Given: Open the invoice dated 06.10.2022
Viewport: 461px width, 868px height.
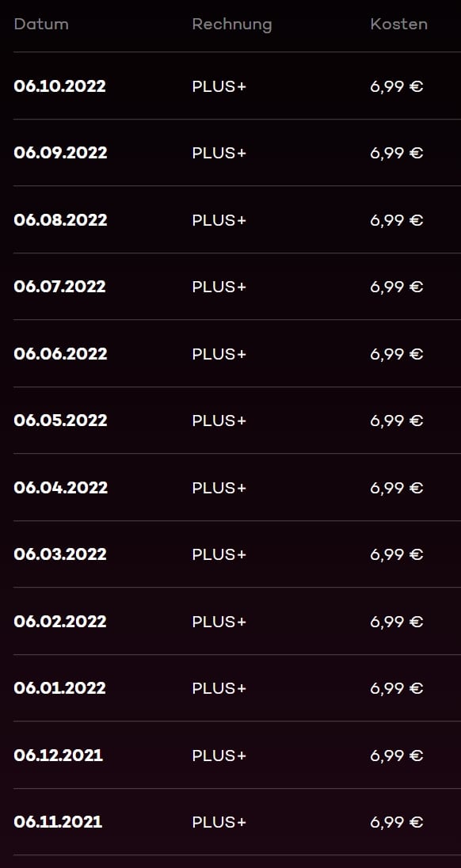Looking at the screenshot, I should tap(59, 86).
